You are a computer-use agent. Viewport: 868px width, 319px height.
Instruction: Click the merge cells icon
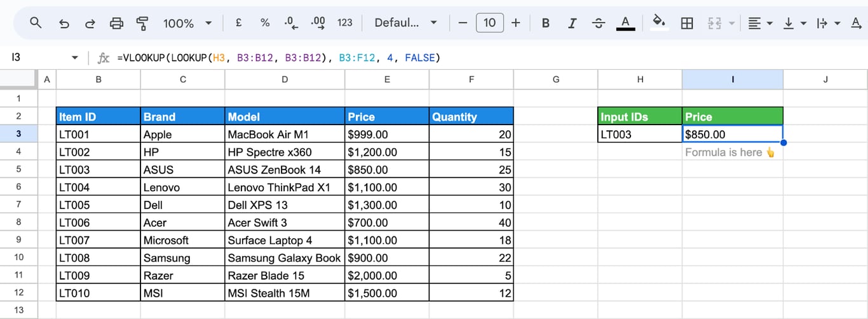coord(714,23)
